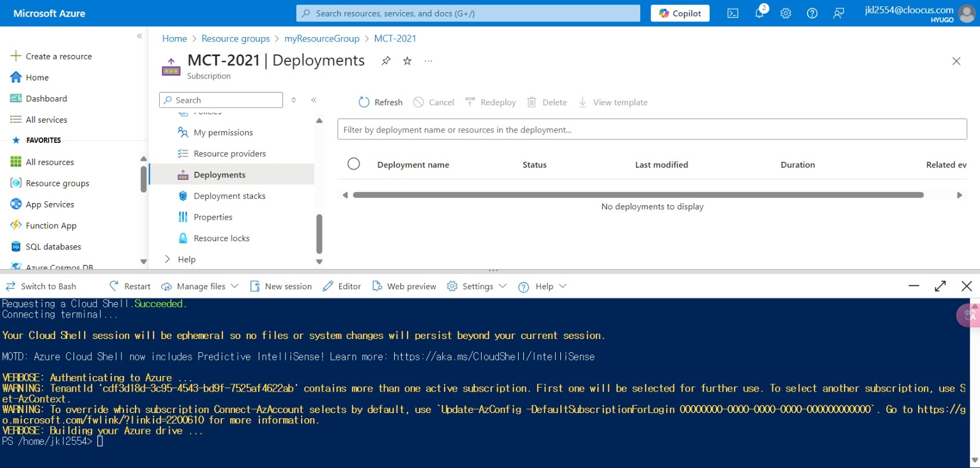Screen dimensions: 980x468
Task: Open portal settings gear
Action: click(x=786, y=13)
